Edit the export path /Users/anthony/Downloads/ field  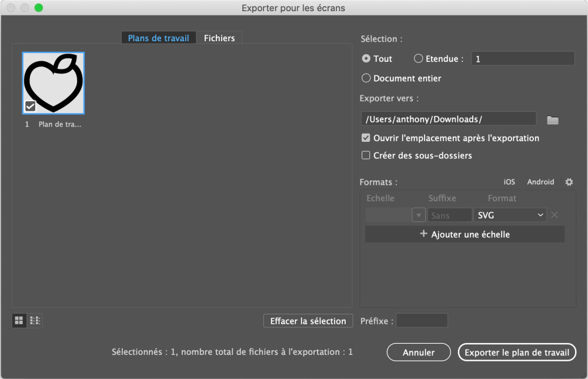coord(449,119)
